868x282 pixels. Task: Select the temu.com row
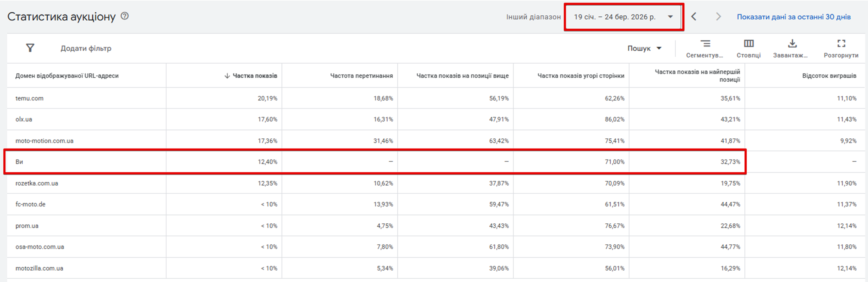[x=30, y=98]
